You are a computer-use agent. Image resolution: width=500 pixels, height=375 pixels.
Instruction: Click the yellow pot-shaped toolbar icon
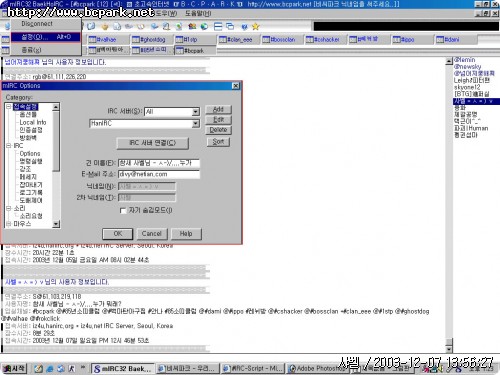[x=105, y=26]
